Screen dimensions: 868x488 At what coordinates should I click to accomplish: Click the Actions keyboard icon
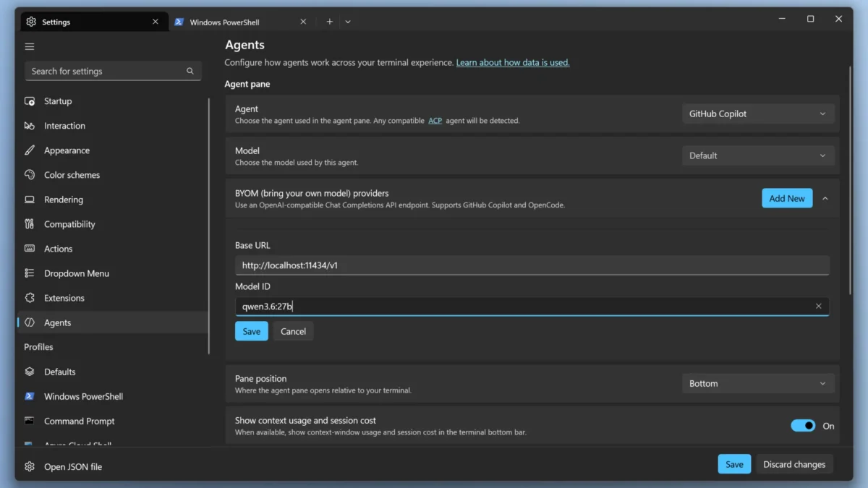[30, 249]
